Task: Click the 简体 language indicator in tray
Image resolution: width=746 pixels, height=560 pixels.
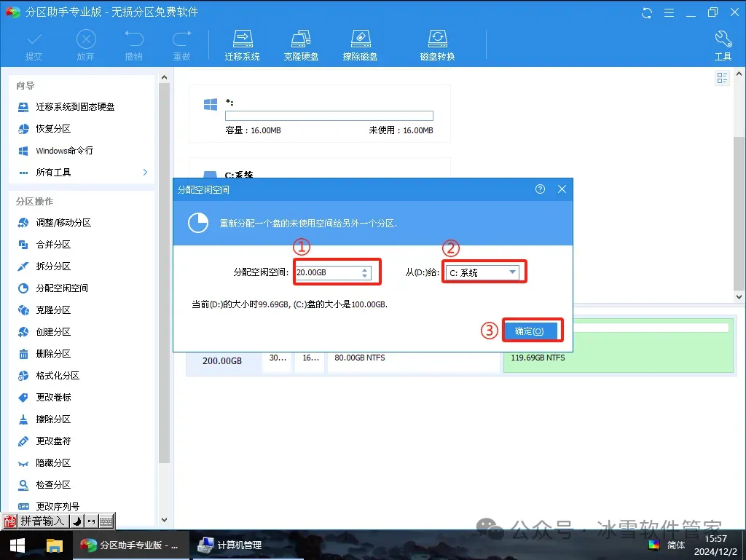Action: [675, 545]
